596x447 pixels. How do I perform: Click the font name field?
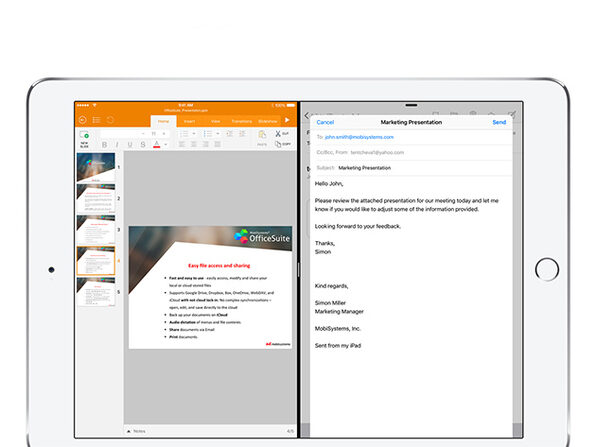(x=119, y=134)
